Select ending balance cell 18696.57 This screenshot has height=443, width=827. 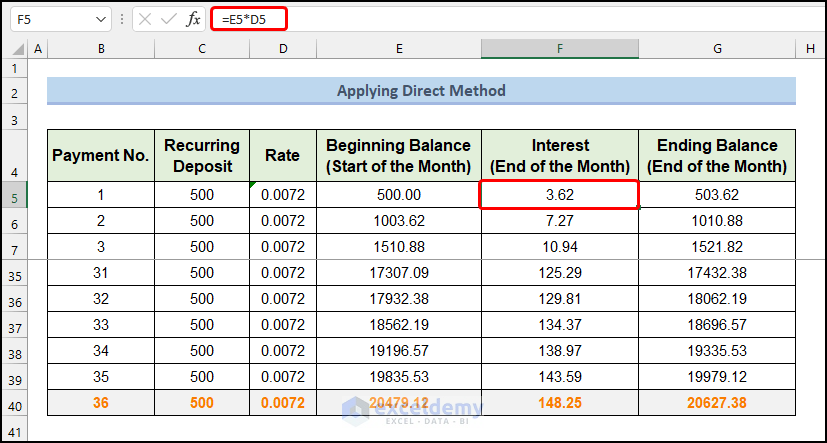(x=717, y=324)
